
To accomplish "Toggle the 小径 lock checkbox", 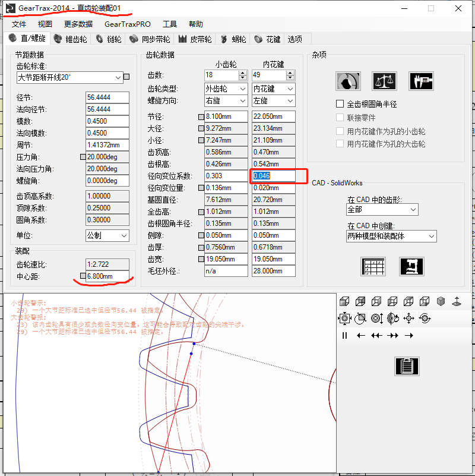I will pos(201,140).
